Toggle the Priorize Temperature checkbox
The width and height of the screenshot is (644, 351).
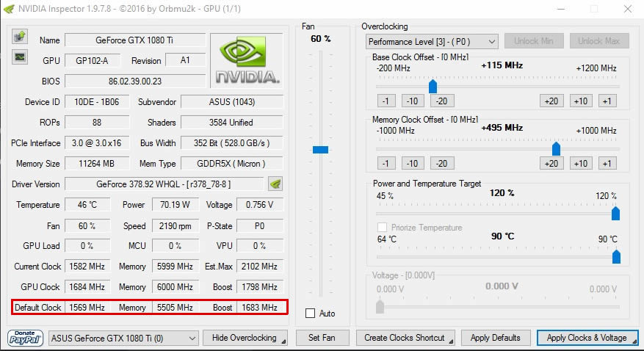coord(382,227)
